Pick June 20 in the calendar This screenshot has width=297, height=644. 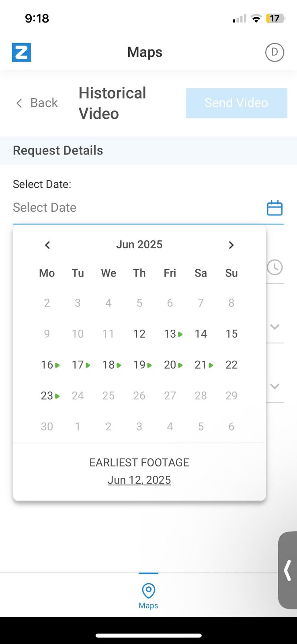pyautogui.click(x=173, y=365)
